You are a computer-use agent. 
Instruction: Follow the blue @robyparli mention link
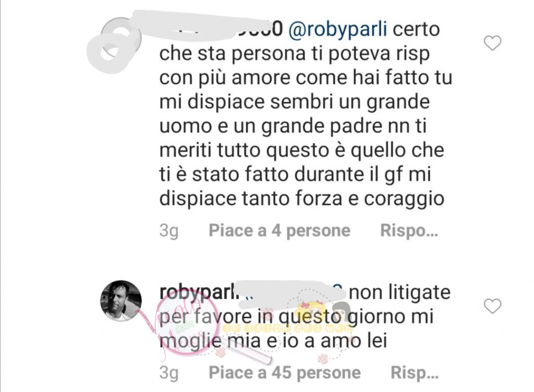point(338,30)
